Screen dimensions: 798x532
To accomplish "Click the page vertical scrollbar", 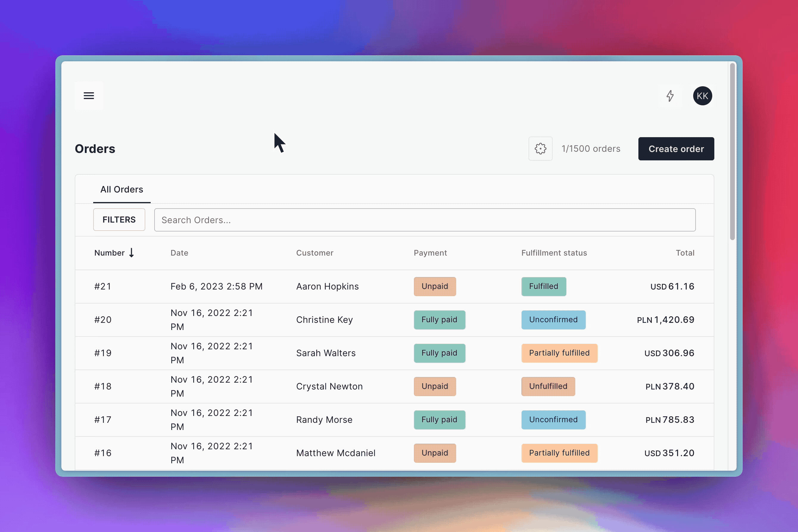I will 732,151.
